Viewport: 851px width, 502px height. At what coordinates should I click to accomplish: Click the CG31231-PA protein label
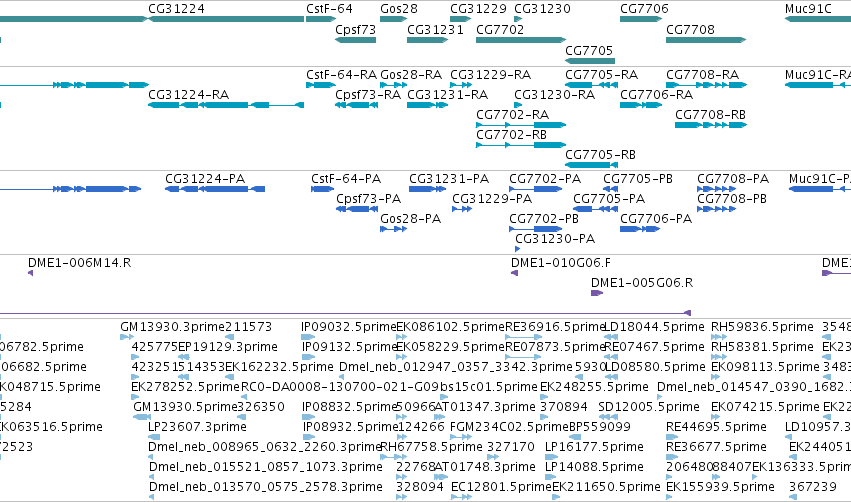pos(449,179)
